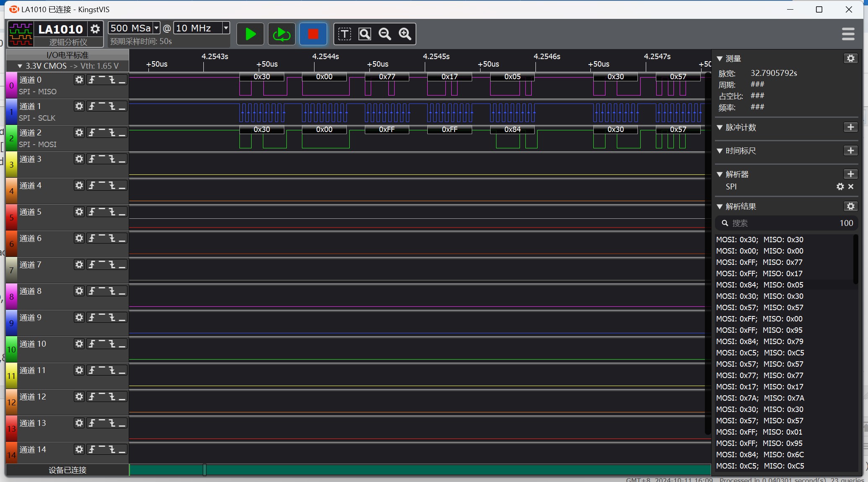Set rising edge trigger on 通道 0
Image resolution: width=868 pixels, height=482 pixels.
92,80
